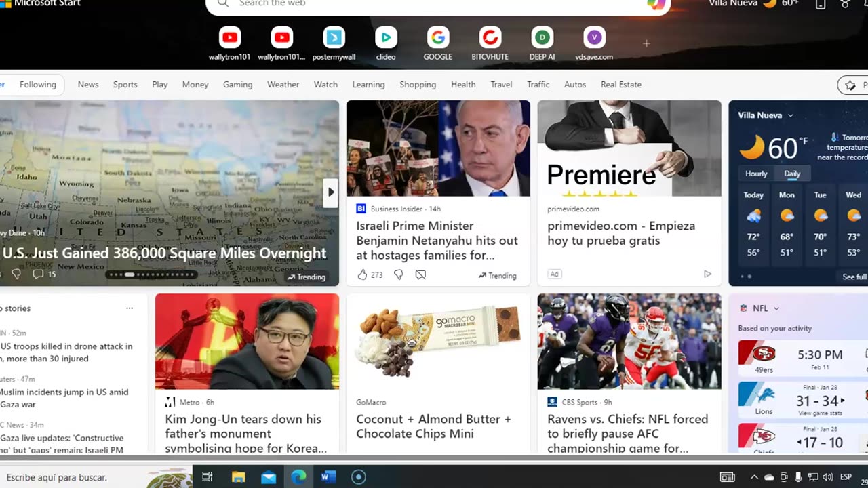The image size is (868, 488).
Task: Open the Ravens vs. Chiefs article
Action: (628, 434)
